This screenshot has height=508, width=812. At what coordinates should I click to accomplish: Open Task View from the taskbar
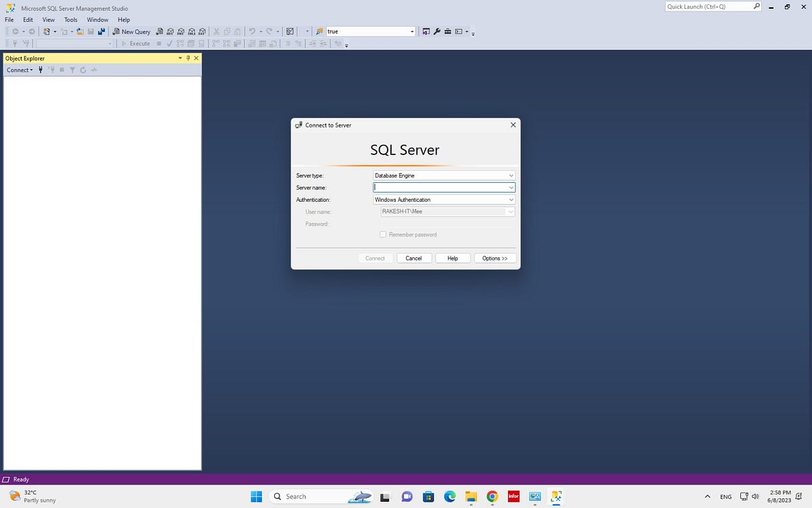point(384,496)
